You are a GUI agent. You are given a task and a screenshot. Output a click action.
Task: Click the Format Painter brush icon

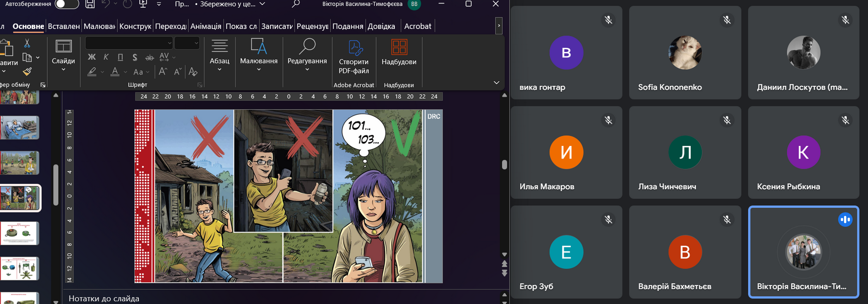click(27, 71)
